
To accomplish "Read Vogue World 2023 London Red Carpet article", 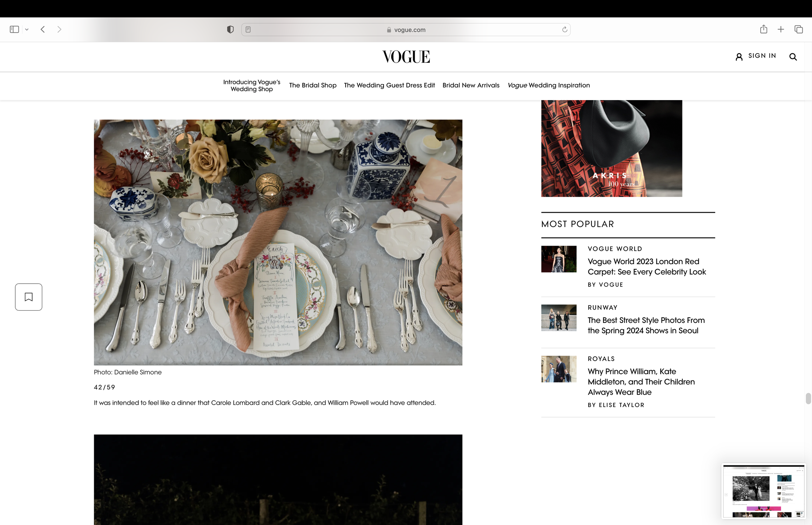I will coord(646,267).
